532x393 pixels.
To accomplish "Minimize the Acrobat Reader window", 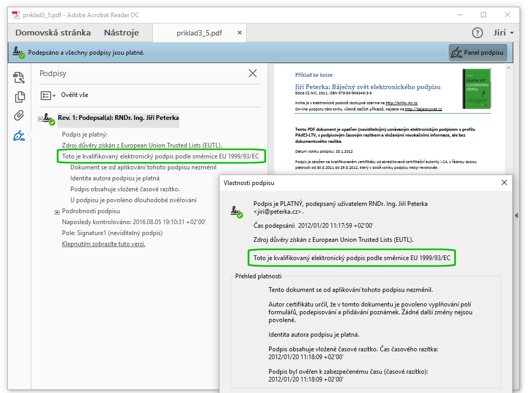I will click(460, 15).
